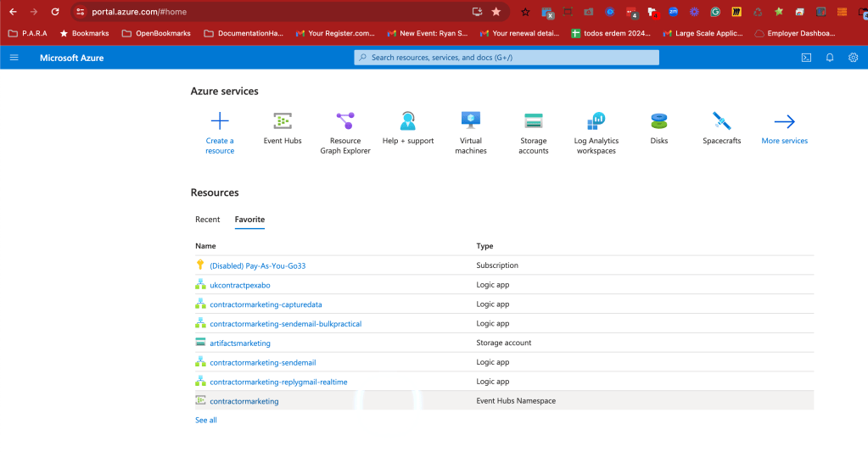Click the Grammarly extension icon
The height and width of the screenshot is (452, 868).
715,12
